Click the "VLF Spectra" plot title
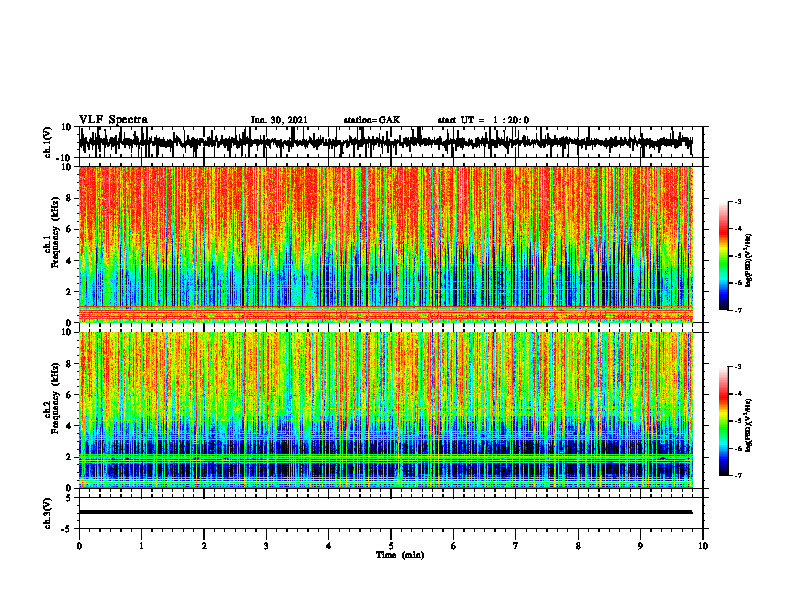This screenshot has width=792, height=612. 114,120
